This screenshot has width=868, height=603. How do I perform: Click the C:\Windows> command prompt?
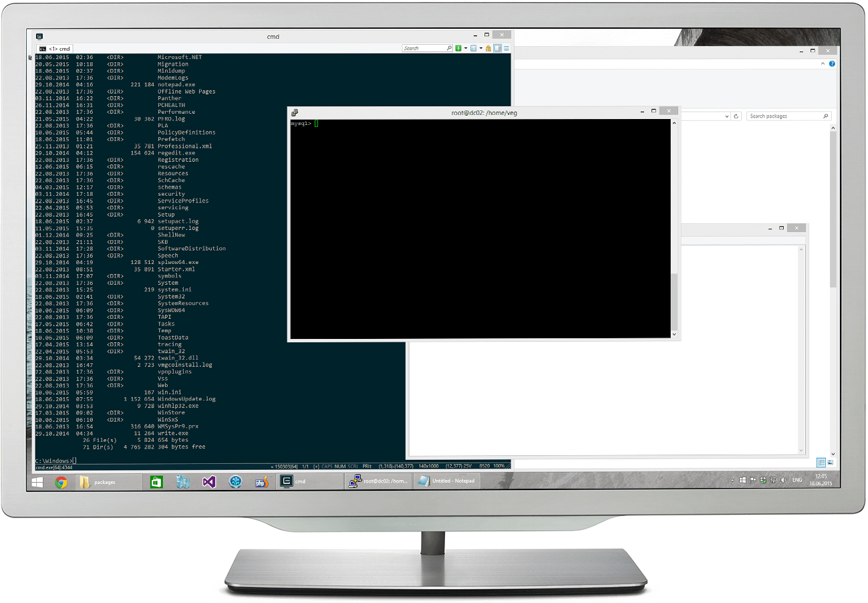[x=54, y=461]
